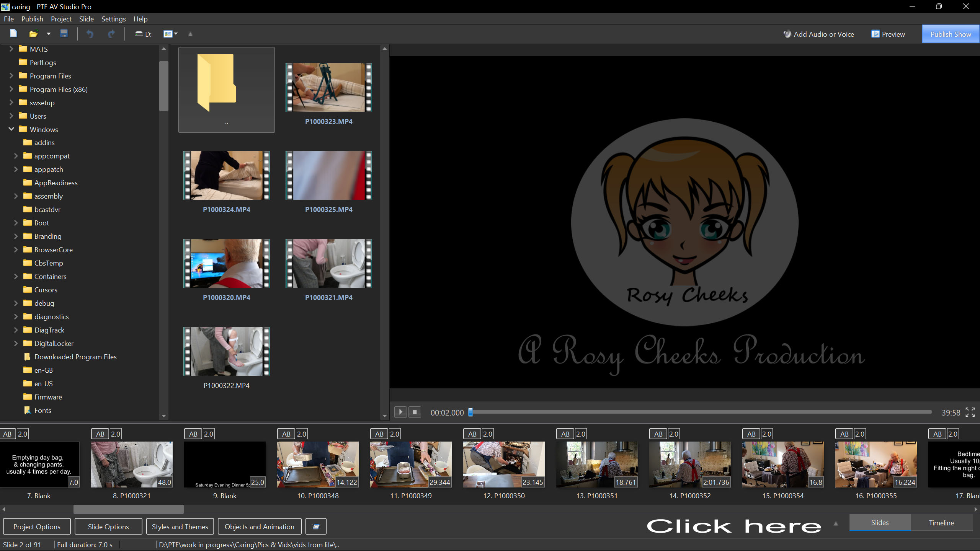Click Publish Show button

[x=951, y=34]
